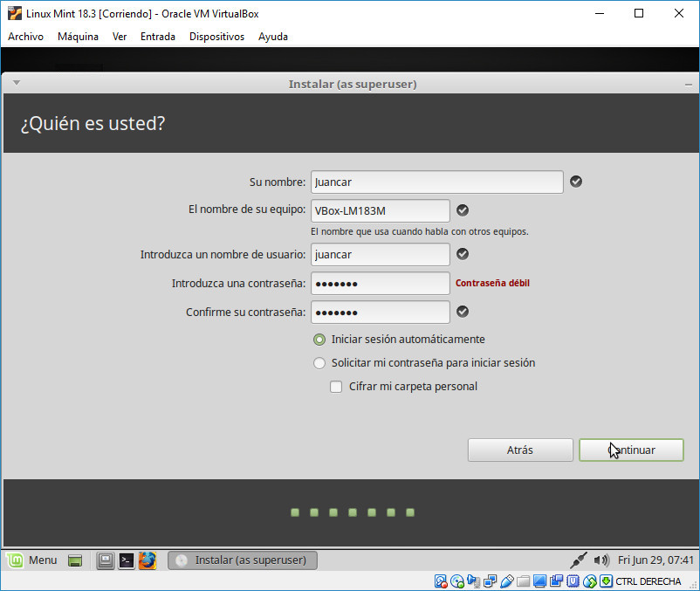Image resolution: width=700 pixels, height=591 pixels.
Task: Click the VirtualBox keyboard capture indicator
Action: tap(606, 581)
